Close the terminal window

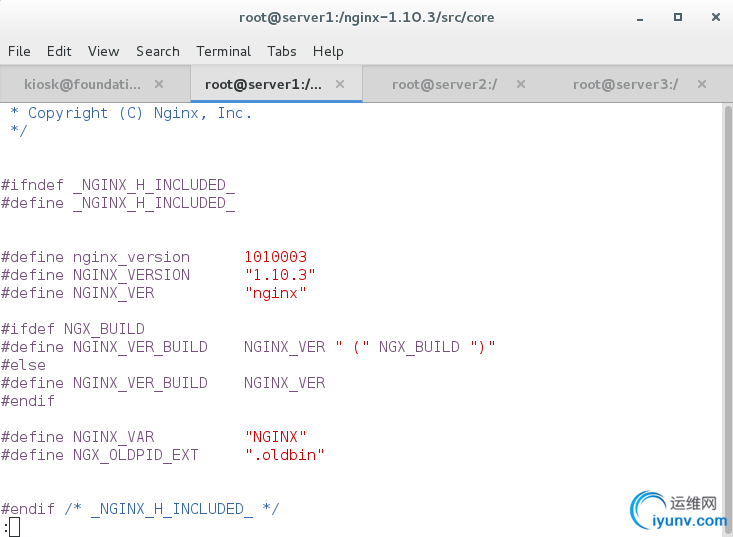[x=716, y=17]
